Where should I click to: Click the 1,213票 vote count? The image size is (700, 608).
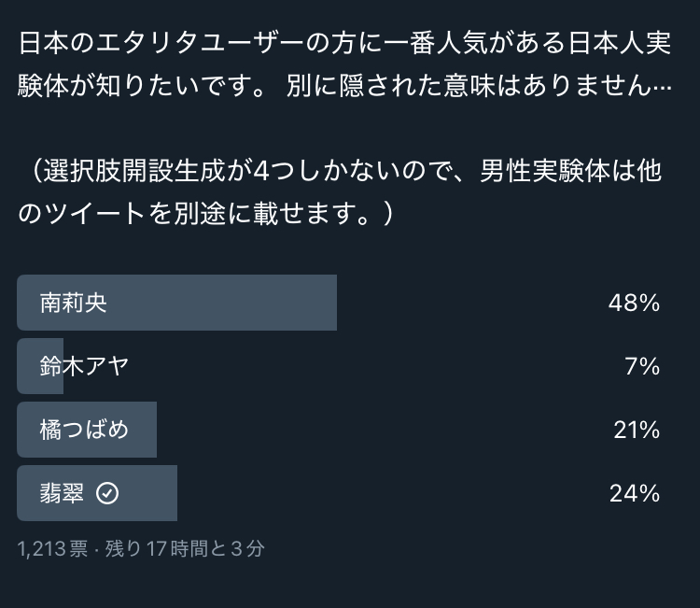(52, 548)
